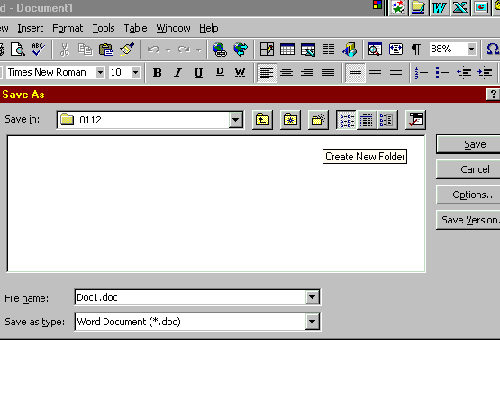Open Commands and Settings icon
The height and width of the screenshot is (400, 500).
(x=415, y=120)
